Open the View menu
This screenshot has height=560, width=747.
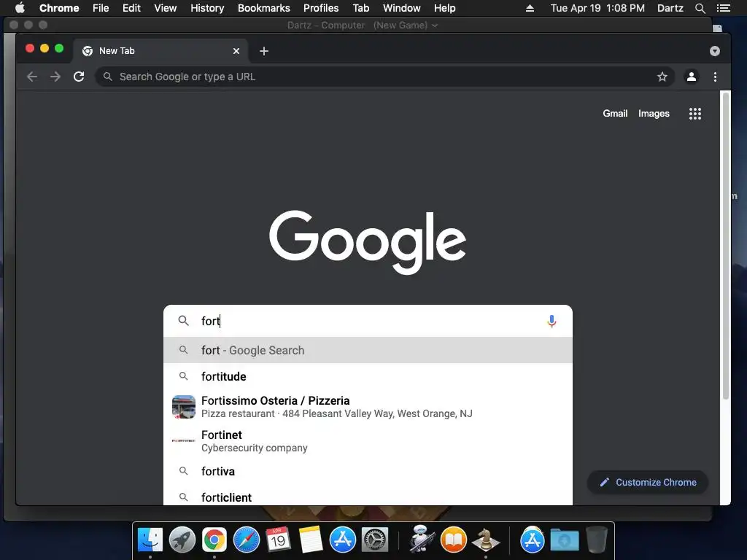166,8
